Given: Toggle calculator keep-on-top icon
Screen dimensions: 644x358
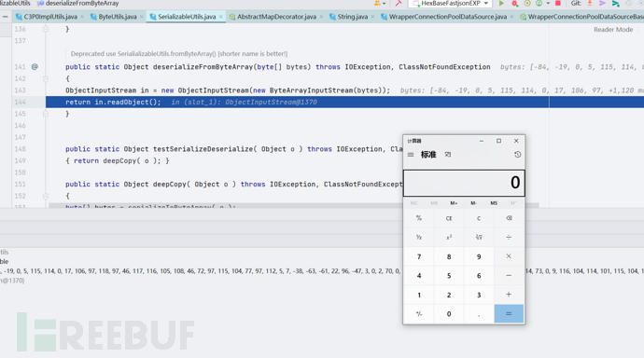Looking at the screenshot, I should click(448, 155).
